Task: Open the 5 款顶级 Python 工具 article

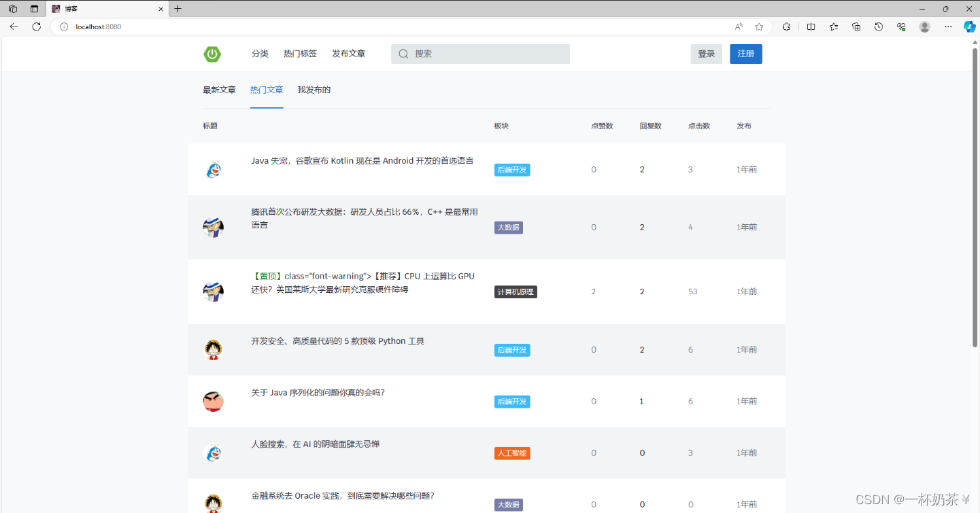Action: 337,341
